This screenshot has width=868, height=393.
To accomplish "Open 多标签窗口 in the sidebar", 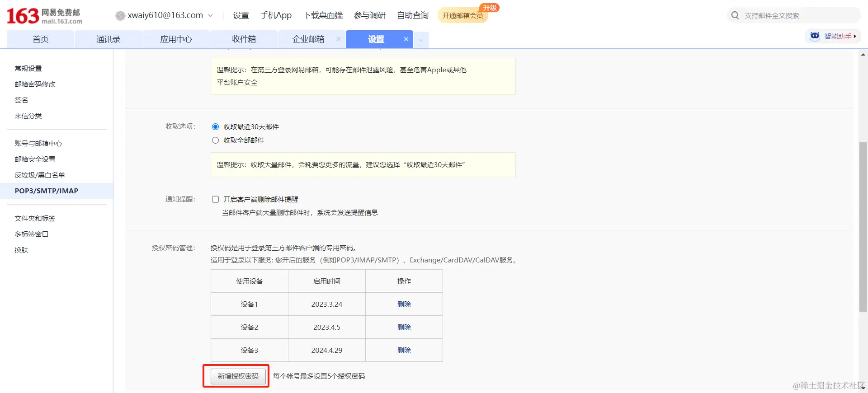I will (32, 234).
